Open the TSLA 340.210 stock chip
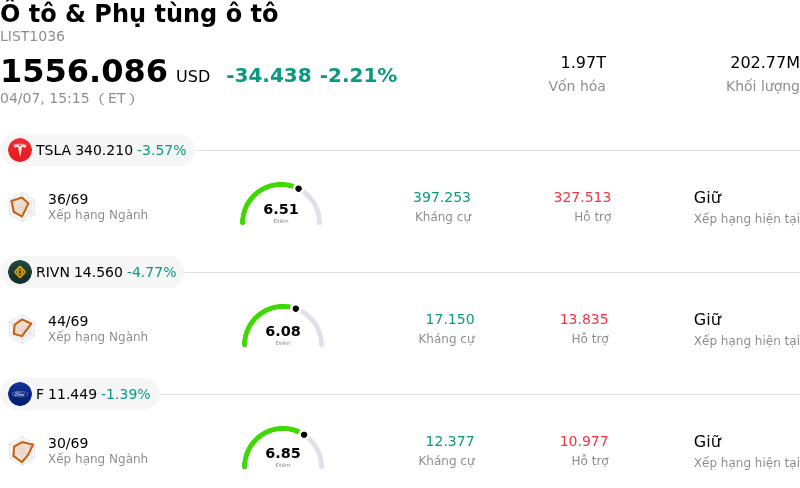This screenshot has height=488, width=800. 98,150
